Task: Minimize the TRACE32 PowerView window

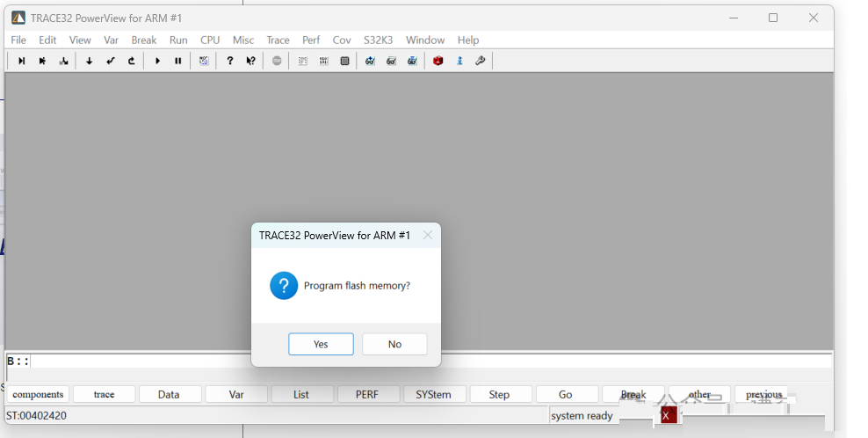Action: pos(734,18)
